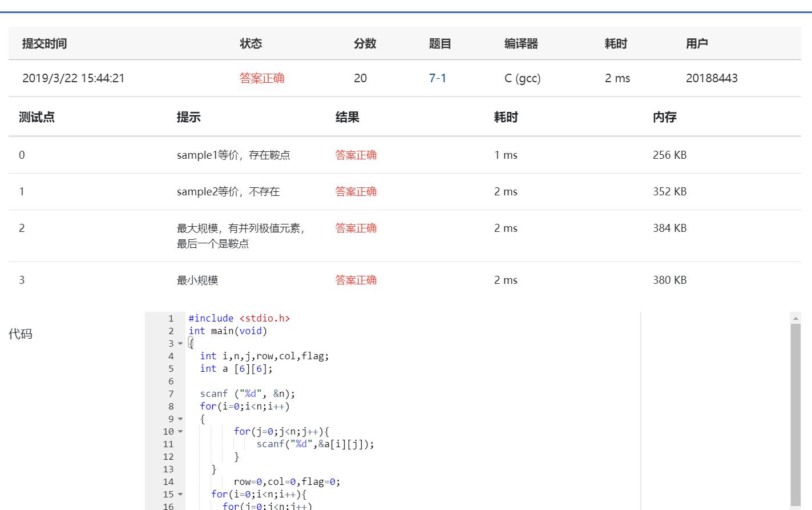Click memory value 384 KB

click(669, 228)
